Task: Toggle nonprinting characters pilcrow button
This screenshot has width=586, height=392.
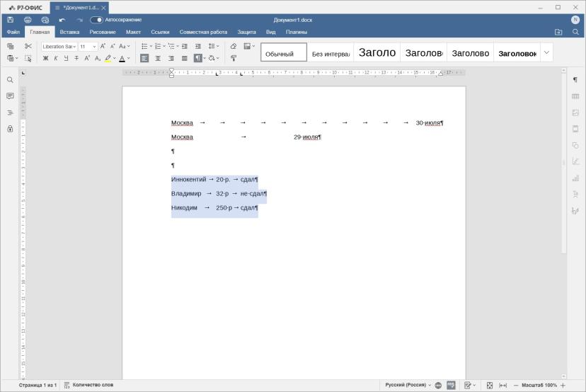Action: [197, 58]
